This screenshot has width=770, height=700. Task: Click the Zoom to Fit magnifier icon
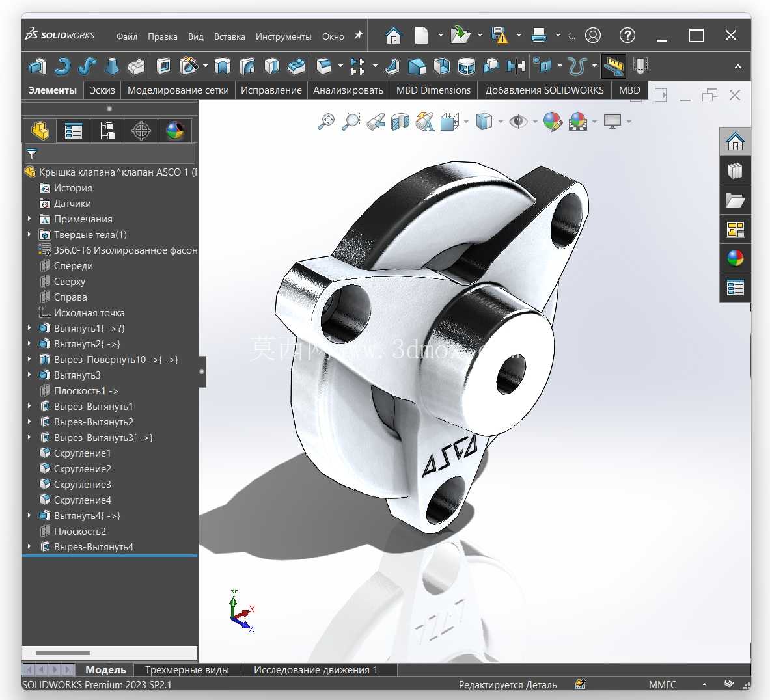pos(326,121)
